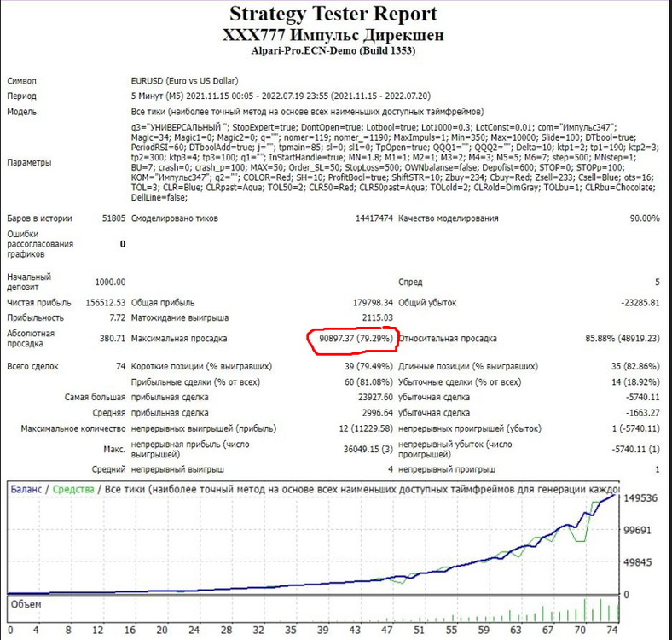Click consecutive losses value 1 (-5740.11)
The image size is (672, 640).
[636, 428]
